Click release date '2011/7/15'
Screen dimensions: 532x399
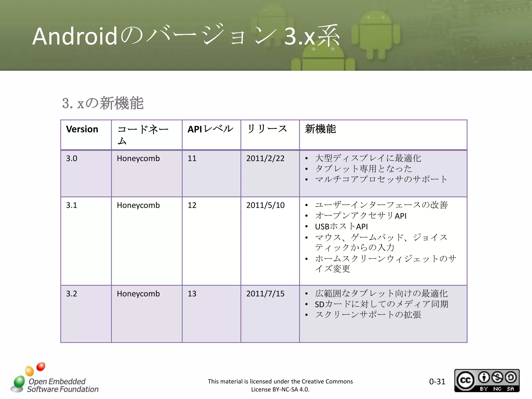tap(265, 294)
